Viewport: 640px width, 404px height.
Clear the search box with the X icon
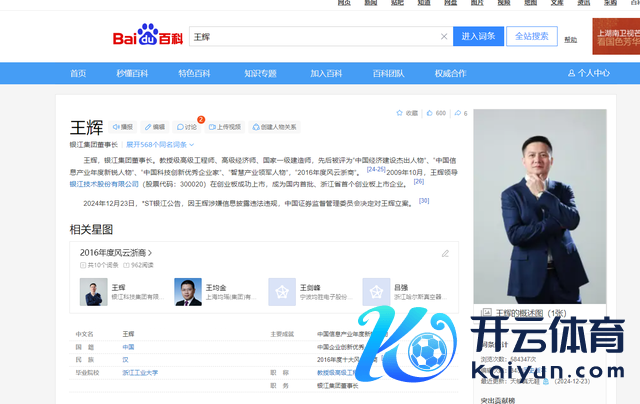(444, 37)
